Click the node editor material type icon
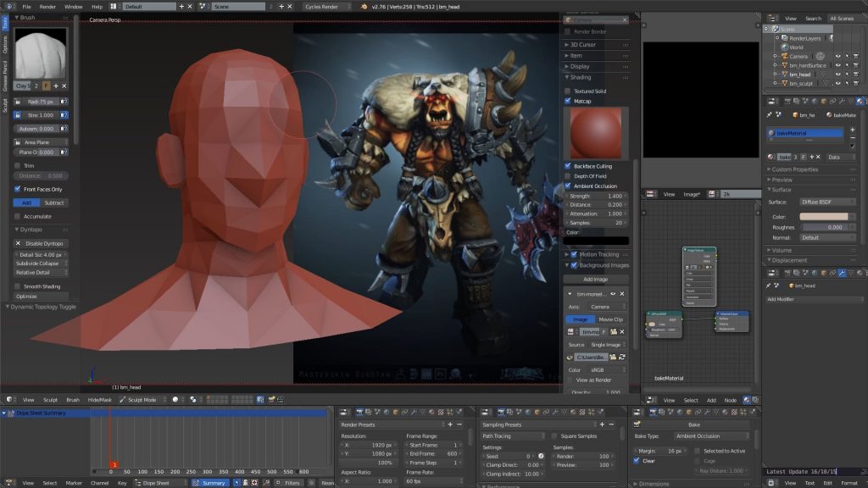Viewport: 868px width, 488px height. click(x=747, y=400)
